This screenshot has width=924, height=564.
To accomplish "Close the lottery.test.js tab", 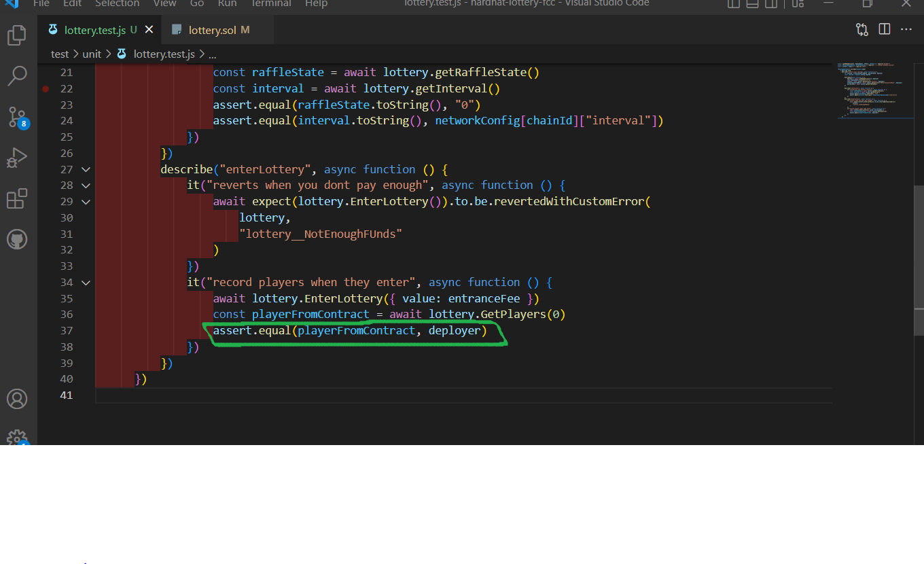I will 149,30.
